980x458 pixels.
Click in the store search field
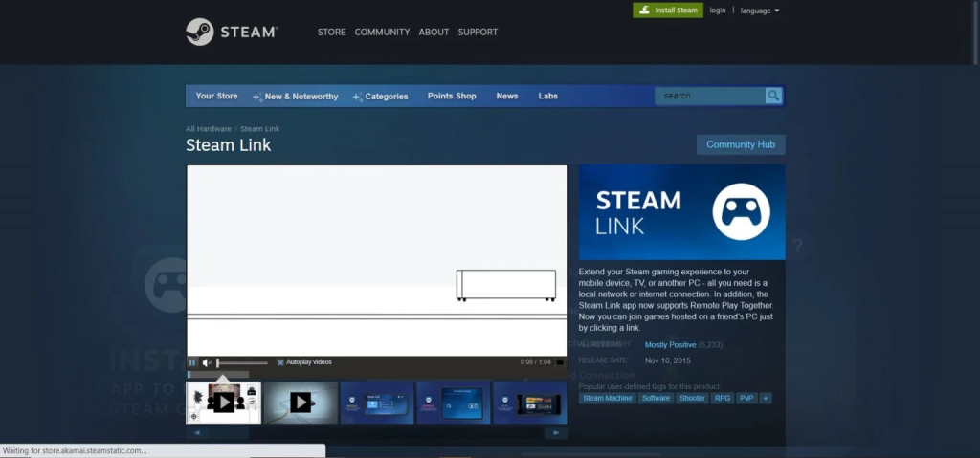click(710, 96)
